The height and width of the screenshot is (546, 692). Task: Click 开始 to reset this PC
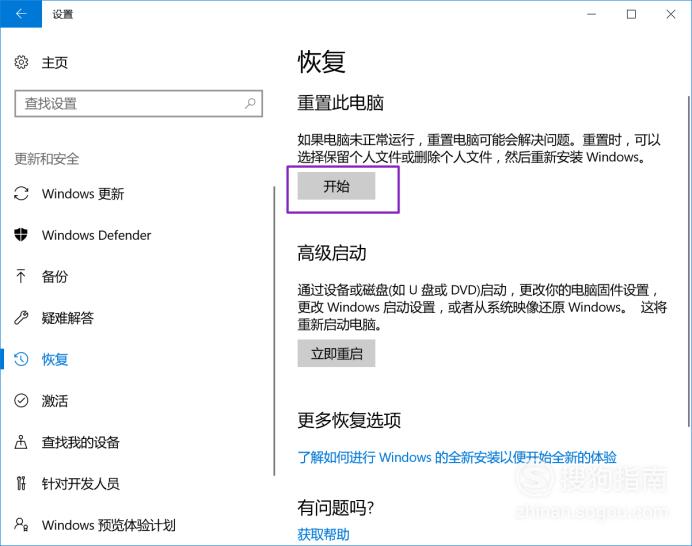point(336,186)
